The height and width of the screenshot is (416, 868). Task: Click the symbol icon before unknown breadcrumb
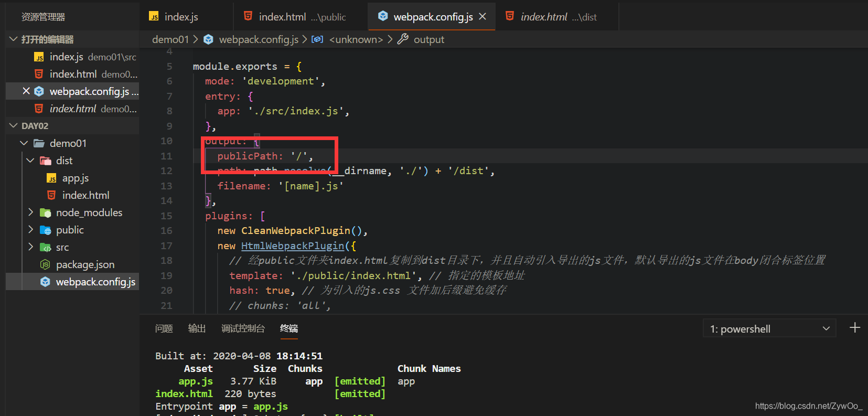[x=317, y=39]
